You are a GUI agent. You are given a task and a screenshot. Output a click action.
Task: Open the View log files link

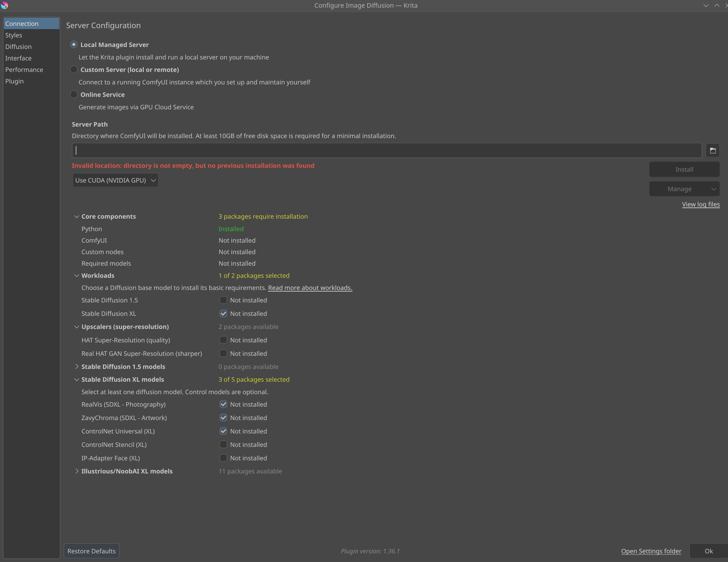(701, 205)
